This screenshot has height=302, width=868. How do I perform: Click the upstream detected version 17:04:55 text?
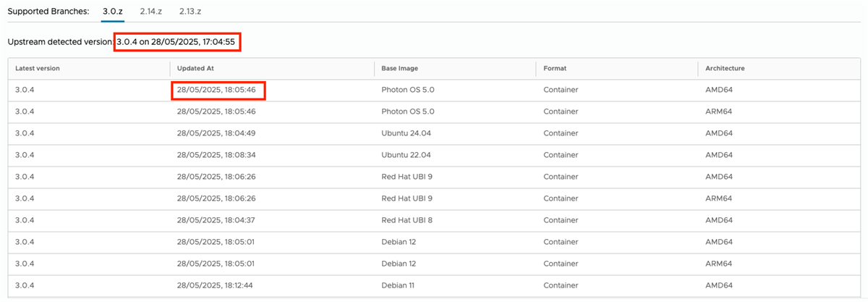[176, 42]
